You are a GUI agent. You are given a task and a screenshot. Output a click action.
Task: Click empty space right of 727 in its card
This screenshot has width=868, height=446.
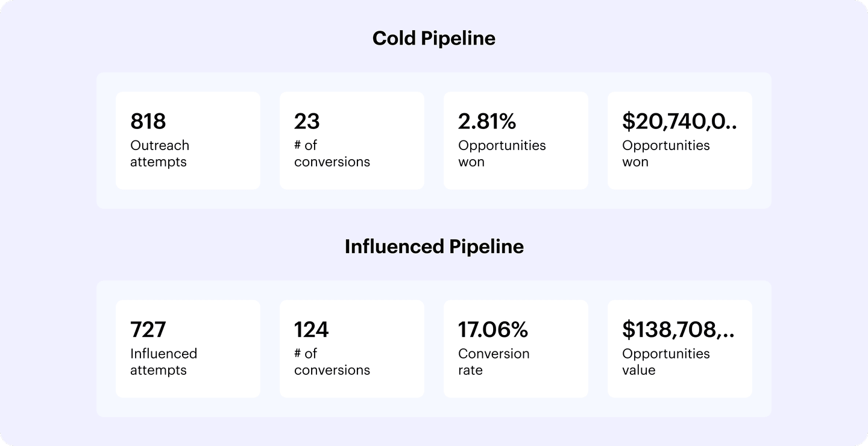click(217, 330)
